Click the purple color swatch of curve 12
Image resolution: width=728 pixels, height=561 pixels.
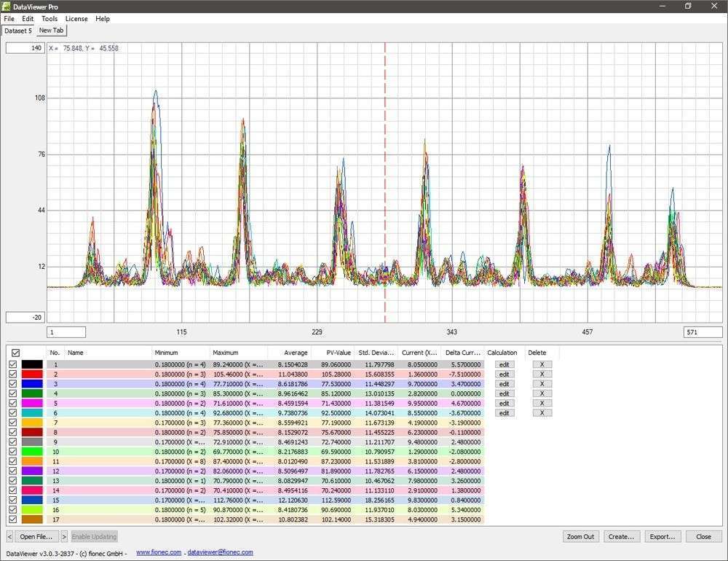(32, 471)
